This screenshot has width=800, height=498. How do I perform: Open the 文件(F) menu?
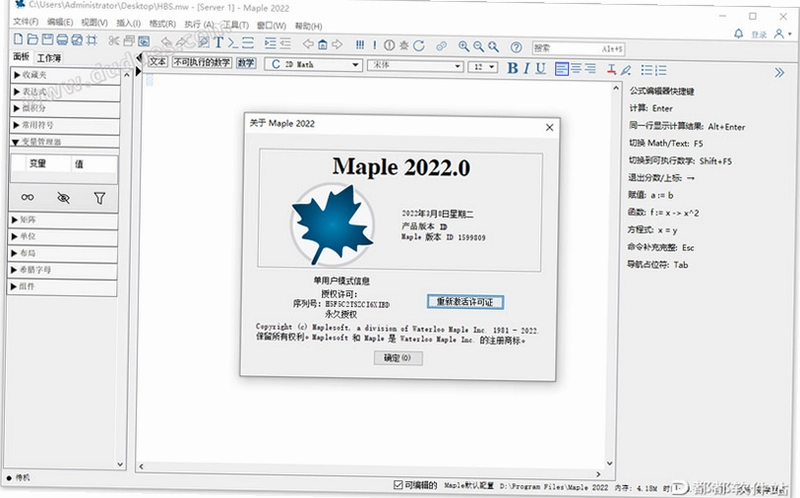click(x=26, y=21)
